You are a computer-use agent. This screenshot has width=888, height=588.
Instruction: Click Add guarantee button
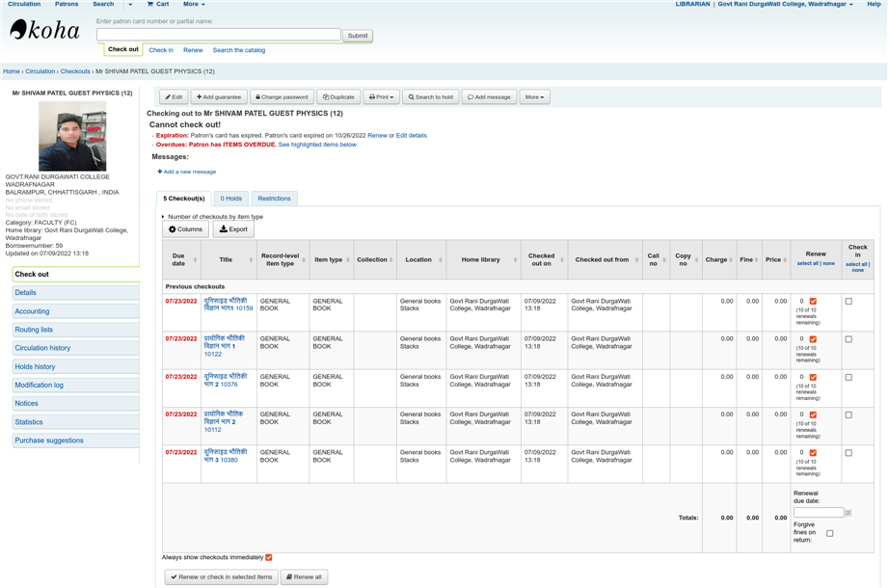[x=219, y=97]
